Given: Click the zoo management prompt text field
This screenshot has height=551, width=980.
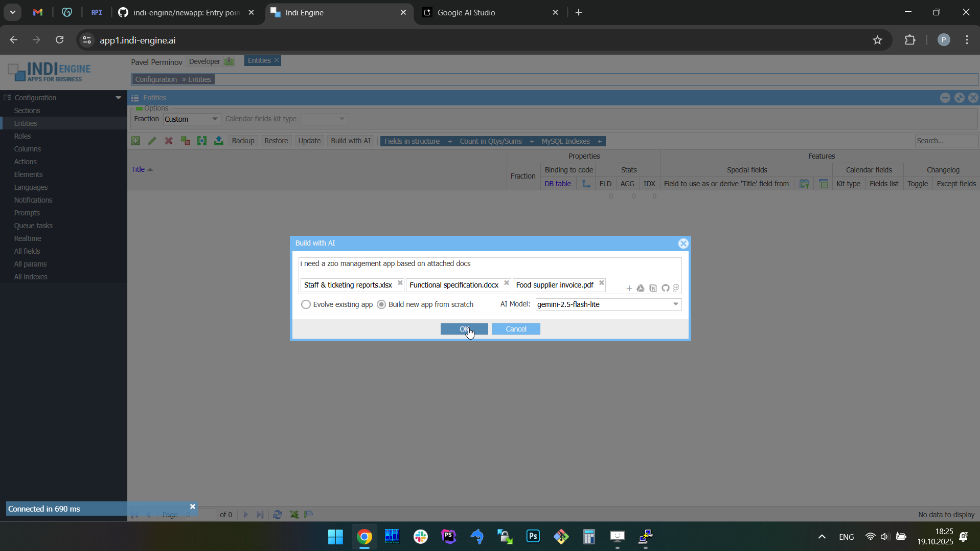Looking at the screenshot, I should (x=489, y=264).
